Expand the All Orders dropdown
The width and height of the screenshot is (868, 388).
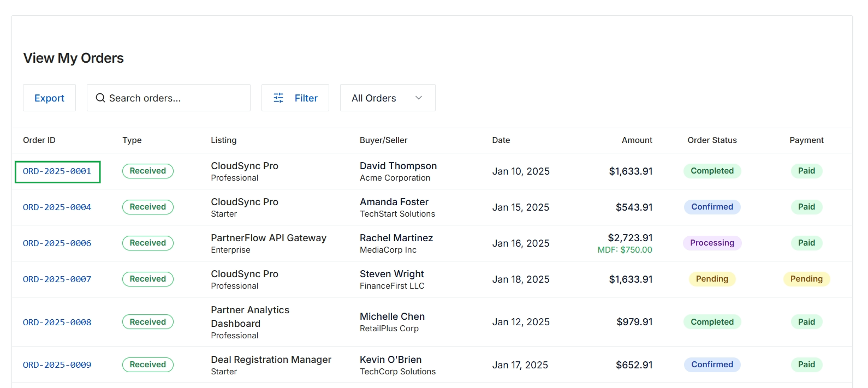(388, 98)
